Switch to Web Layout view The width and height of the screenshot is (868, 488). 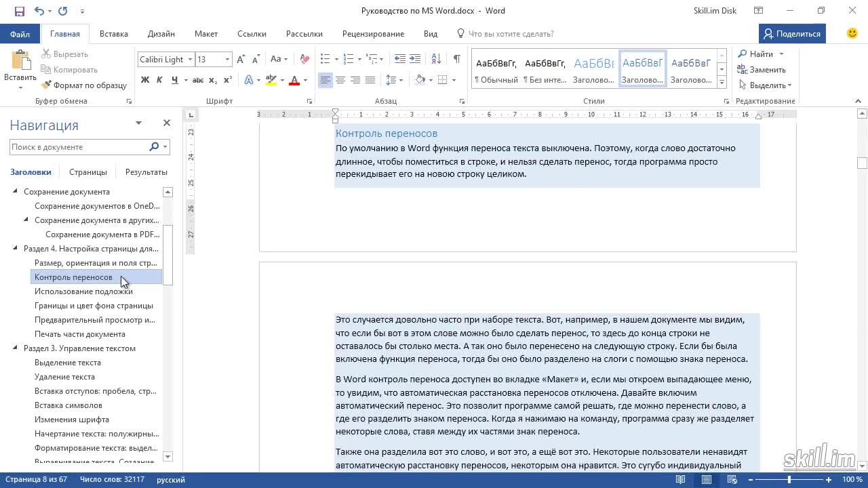pyautogui.click(x=732, y=480)
